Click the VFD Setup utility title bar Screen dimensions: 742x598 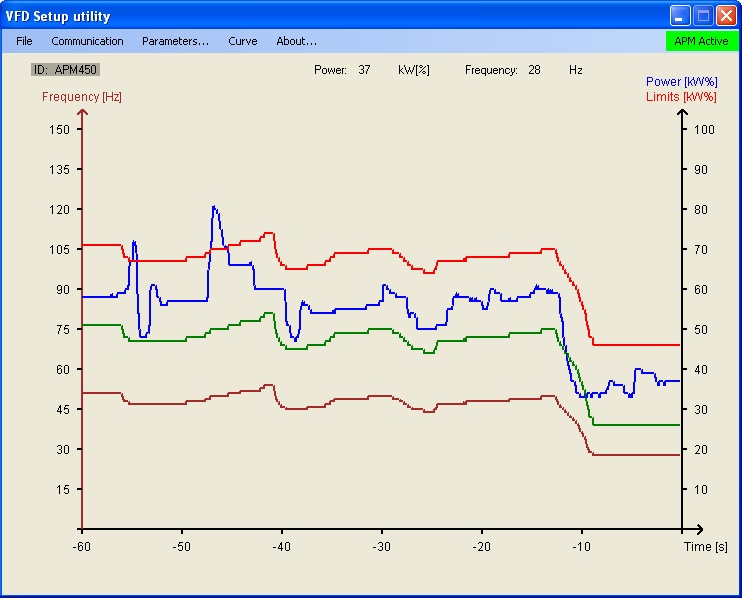[x=300, y=16]
